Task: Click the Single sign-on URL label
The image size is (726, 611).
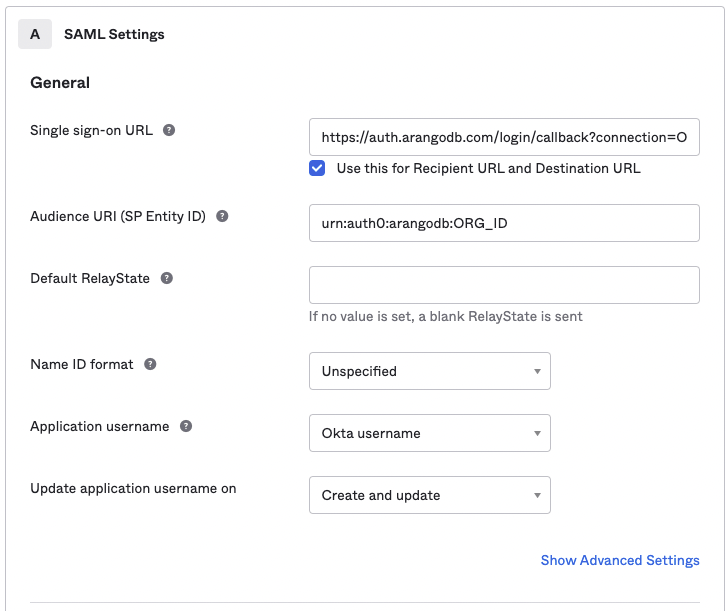Action: pos(91,131)
